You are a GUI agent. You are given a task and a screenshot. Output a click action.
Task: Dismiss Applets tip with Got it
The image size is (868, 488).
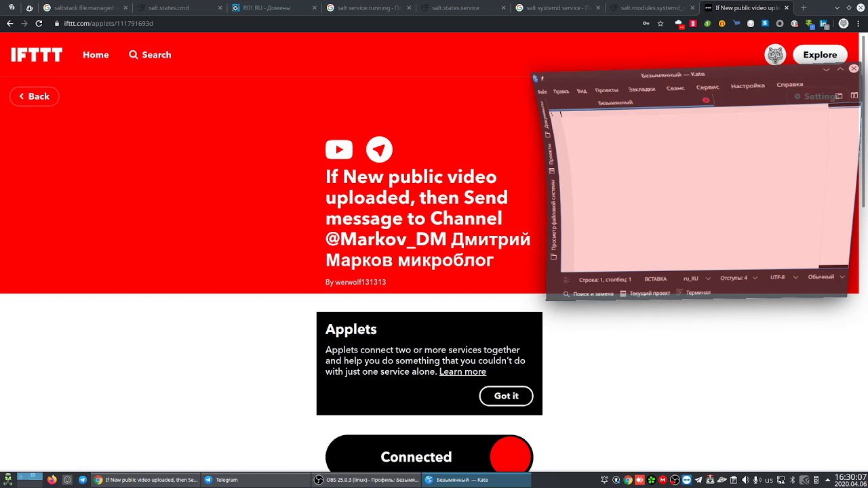506,396
